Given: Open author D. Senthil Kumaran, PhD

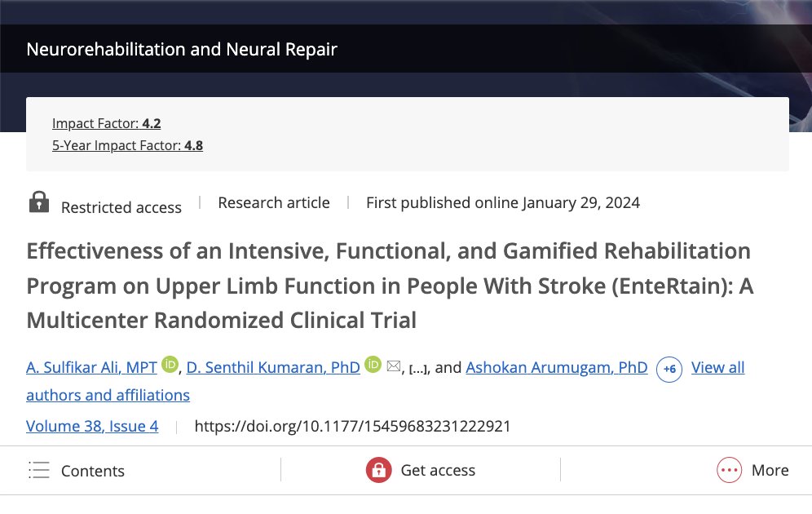Looking at the screenshot, I should point(273,367).
